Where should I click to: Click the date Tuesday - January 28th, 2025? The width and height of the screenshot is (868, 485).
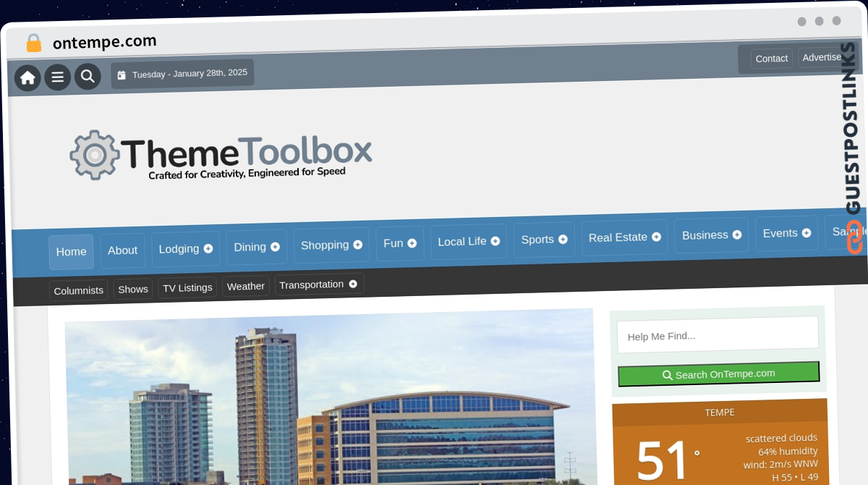click(x=190, y=73)
